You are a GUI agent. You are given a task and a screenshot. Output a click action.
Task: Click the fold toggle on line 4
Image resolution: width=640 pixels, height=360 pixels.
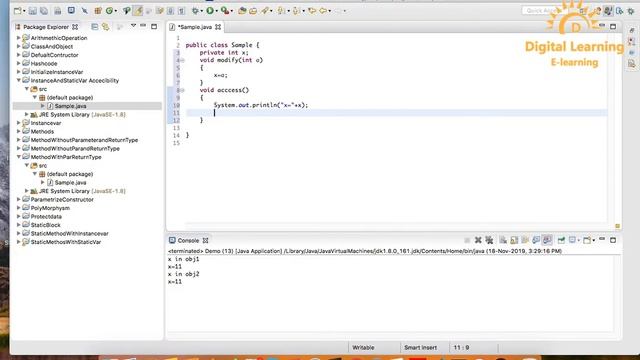click(182, 60)
